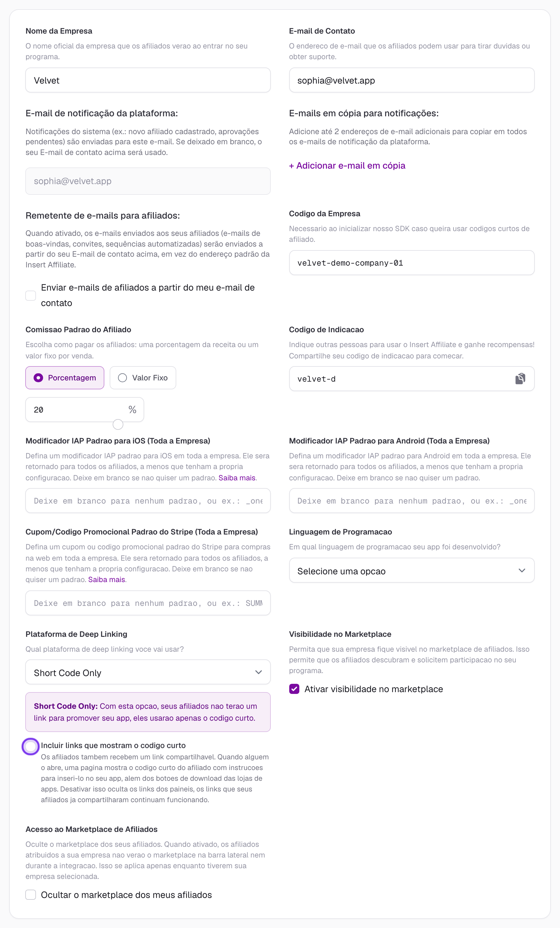Tick Ocultar o marketplace dos meus afiliados
The image size is (560, 928).
[x=31, y=894]
